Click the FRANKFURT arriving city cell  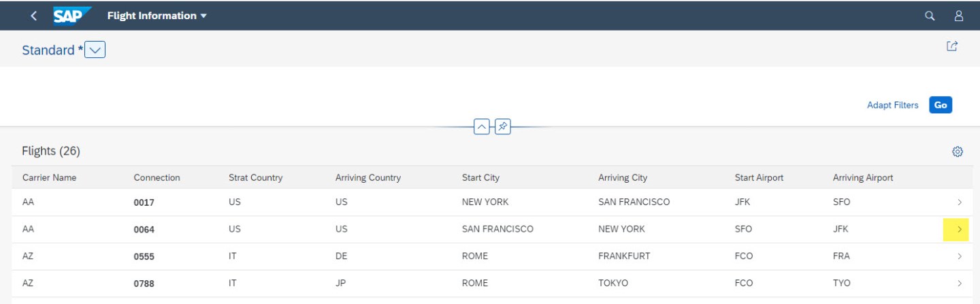coord(624,256)
